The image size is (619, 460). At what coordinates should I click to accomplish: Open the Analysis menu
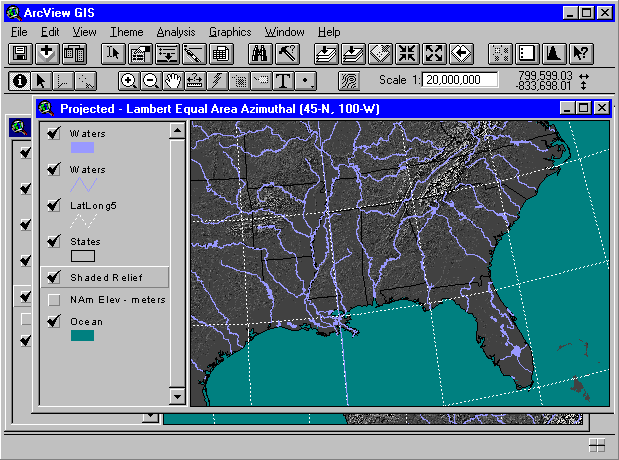click(x=176, y=32)
